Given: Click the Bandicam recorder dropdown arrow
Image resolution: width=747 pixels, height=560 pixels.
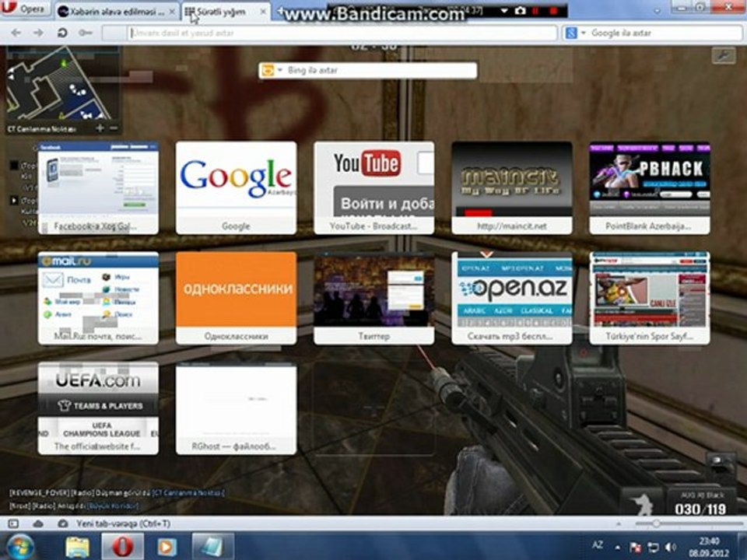Looking at the screenshot, I should [x=505, y=10].
